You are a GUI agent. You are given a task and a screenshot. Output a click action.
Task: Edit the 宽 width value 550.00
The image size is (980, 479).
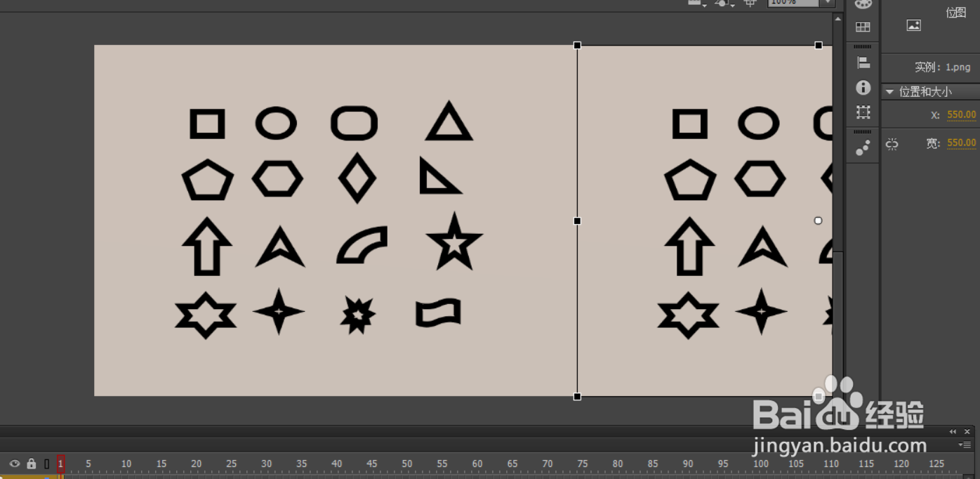(x=961, y=143)
